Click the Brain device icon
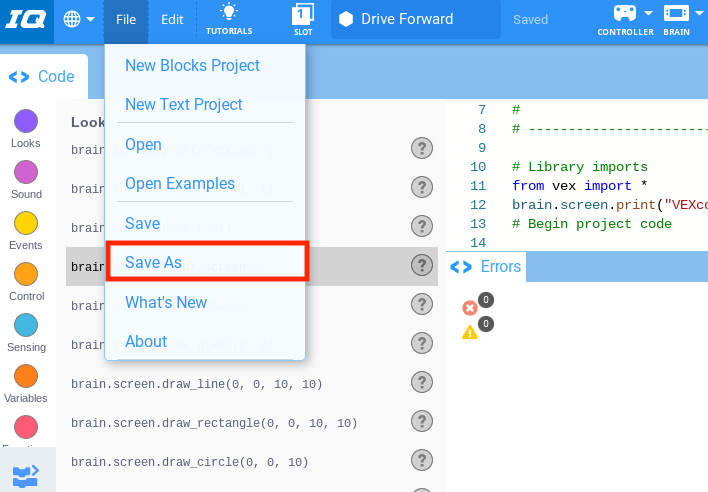This screenshot has height=492, width=708. click(676, 14)
